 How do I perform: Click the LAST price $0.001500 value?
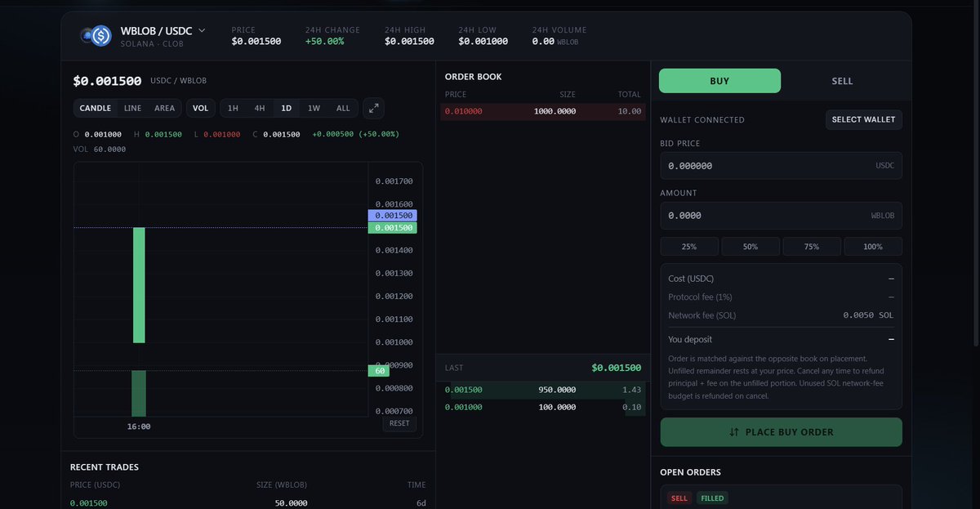click(617, 368)
